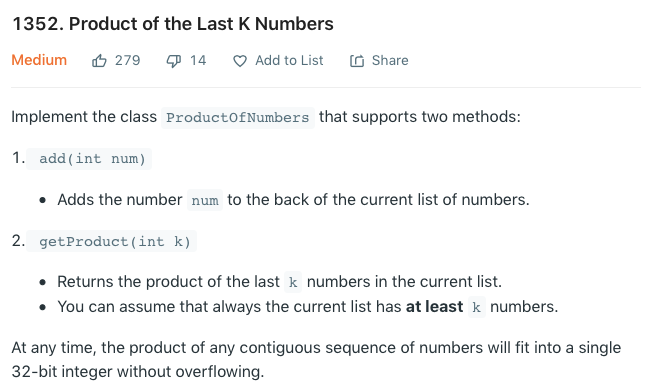Click the '32-bit integer without overflowing' sentence
This screenshot has width=665, height=390.
tap(138, 372)
